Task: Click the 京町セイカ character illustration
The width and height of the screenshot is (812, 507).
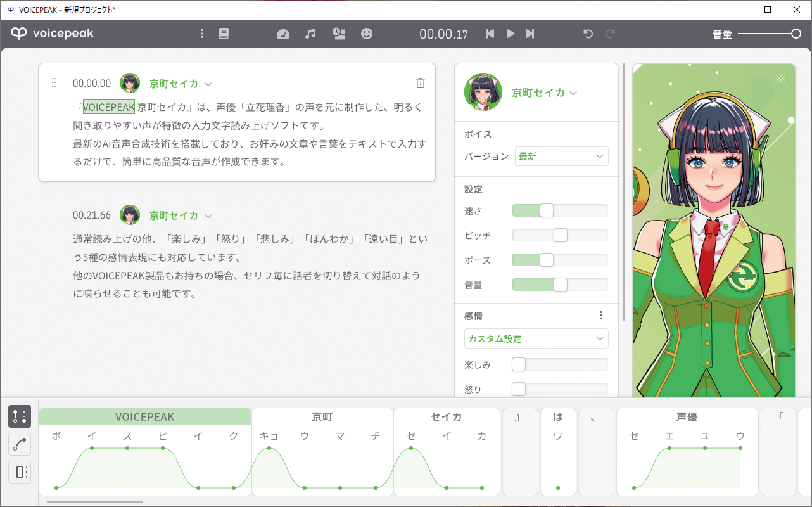Action: point(713,230)
